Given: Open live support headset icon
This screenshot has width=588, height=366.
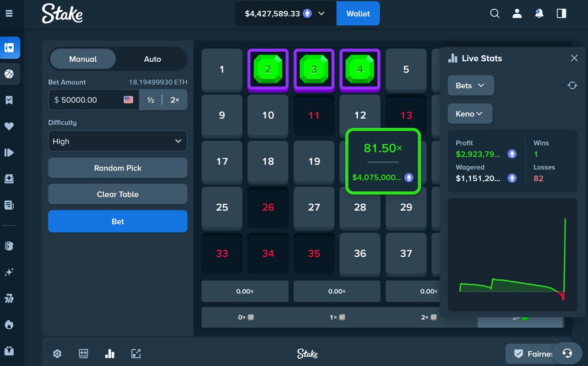Looking at the screenshot, I should 567,353.
